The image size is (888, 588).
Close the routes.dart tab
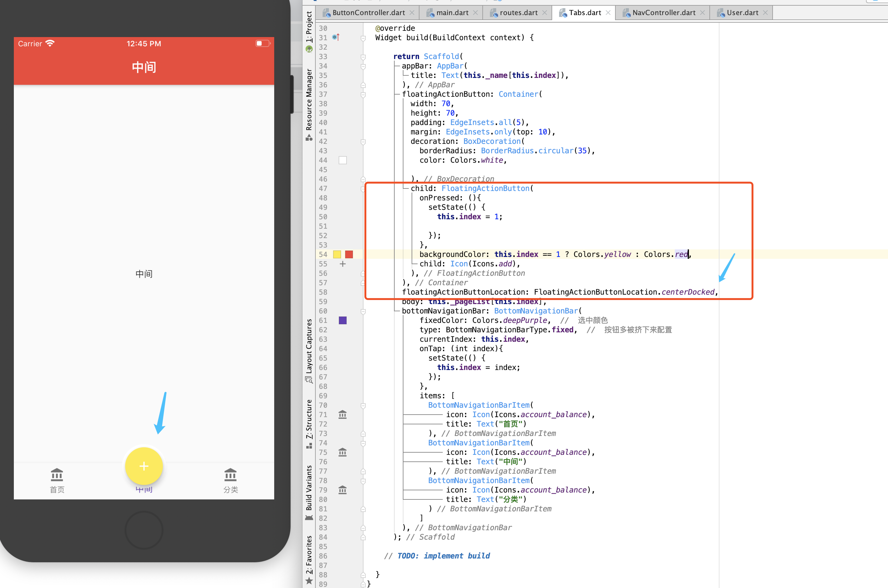pos(545,13)
